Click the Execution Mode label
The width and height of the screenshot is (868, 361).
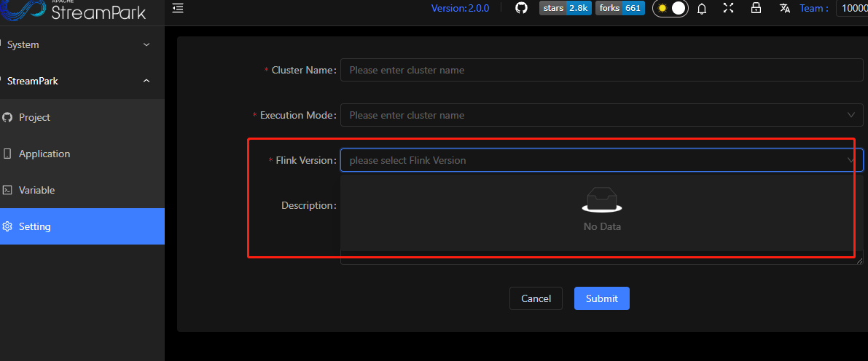pos(298,115)
